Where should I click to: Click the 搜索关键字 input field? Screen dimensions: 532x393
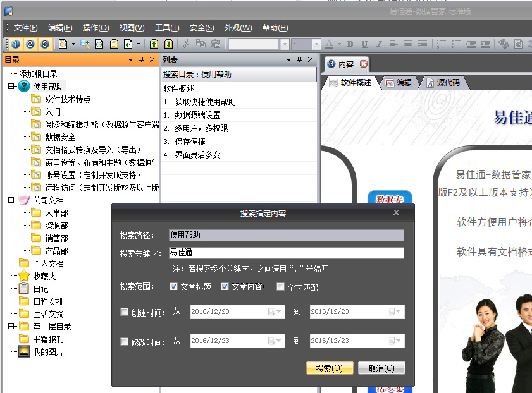286,253
